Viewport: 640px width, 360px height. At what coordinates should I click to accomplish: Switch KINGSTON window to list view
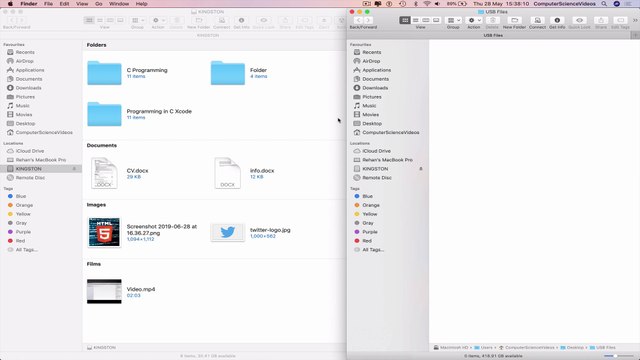tap(100, 20)
